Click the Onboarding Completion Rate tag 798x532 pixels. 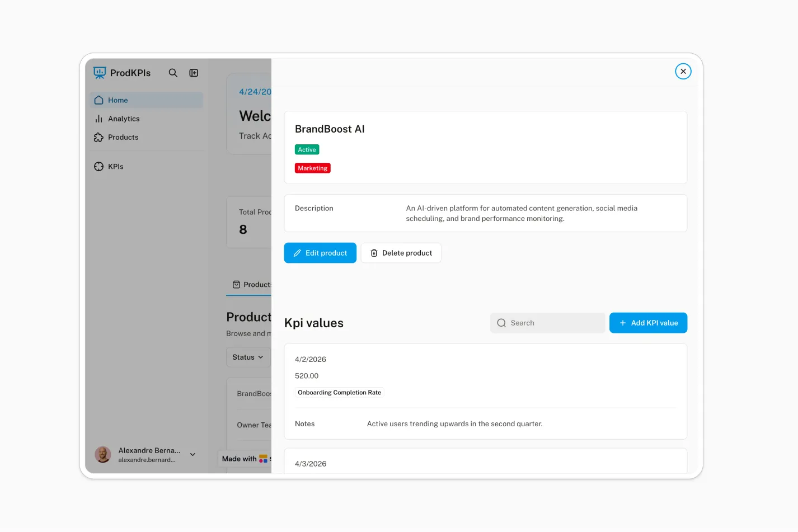coord(340,393)
